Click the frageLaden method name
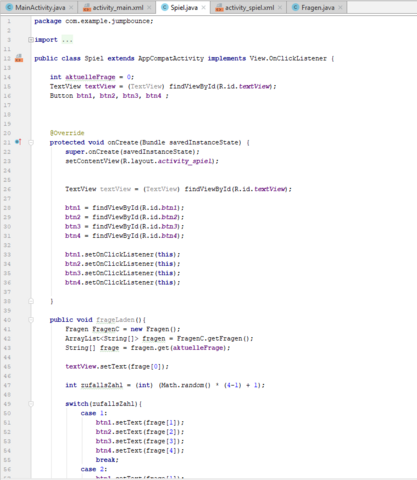Screen dimensions: 417x480 click(115, 320)
